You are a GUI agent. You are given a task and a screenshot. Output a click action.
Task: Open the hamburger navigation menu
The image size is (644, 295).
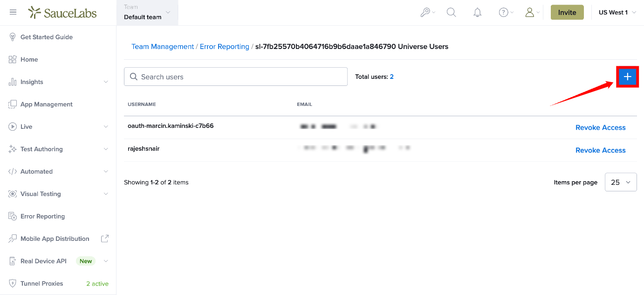pos(13,12)
